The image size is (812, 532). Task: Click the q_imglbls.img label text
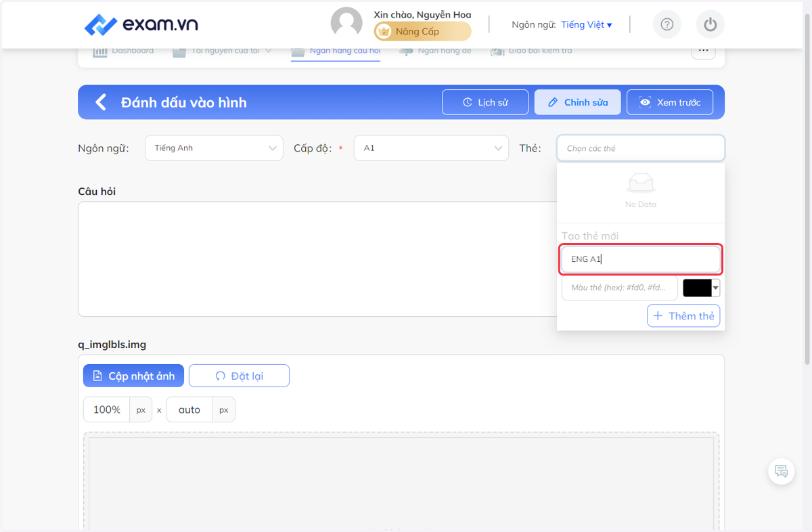pyautogui.click(x=112, y=345)
